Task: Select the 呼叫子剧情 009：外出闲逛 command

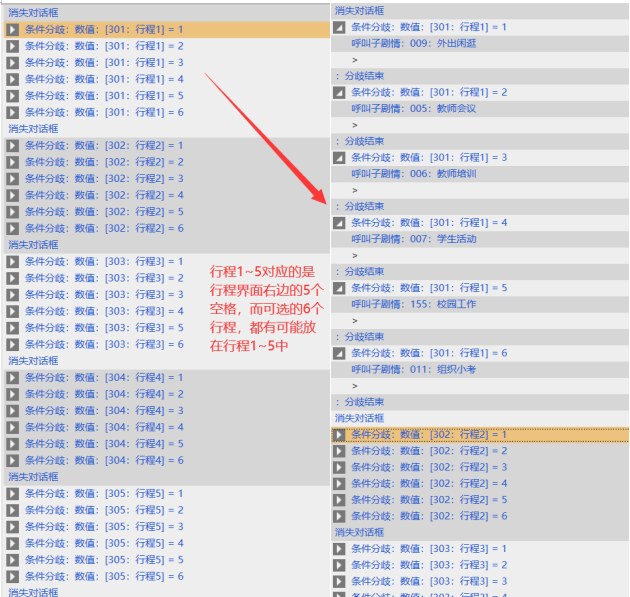Action: click(x=413, y=43)
